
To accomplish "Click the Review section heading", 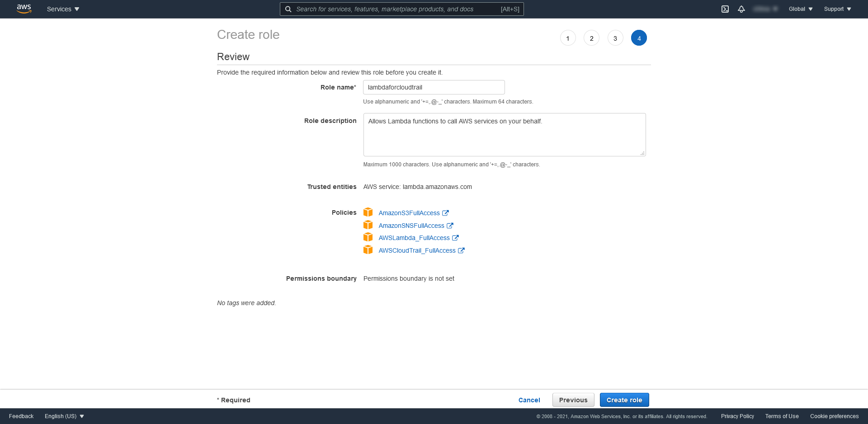I will click(233, 57).
